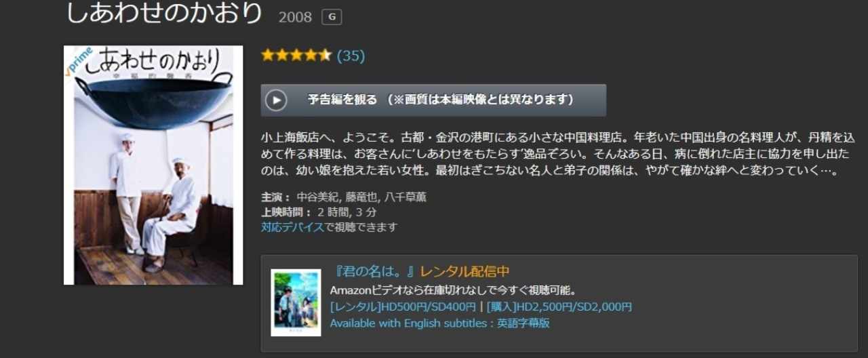Select the 購入 HD2,500円/SD2,000円 link

tap(559, 307)
